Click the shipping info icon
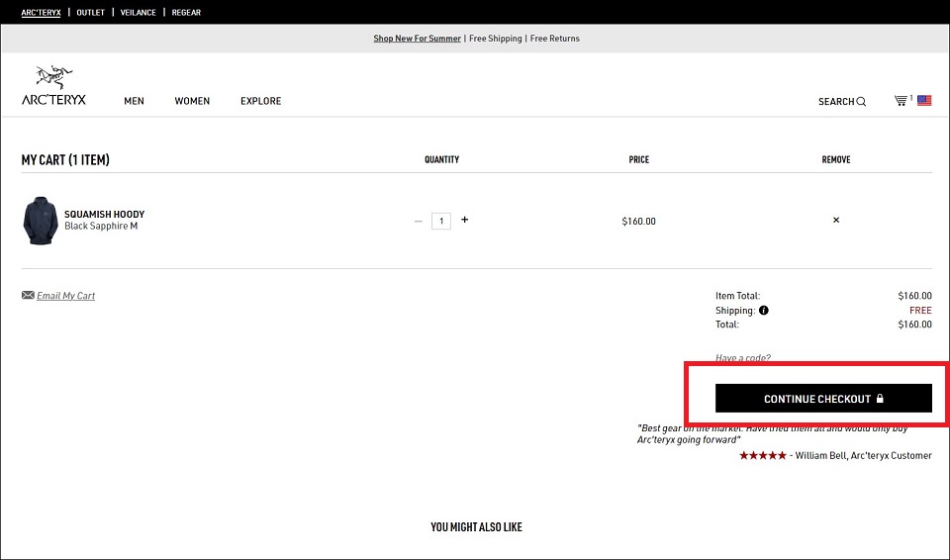This screenshot has width=950, height=560. tap(763, 311)
